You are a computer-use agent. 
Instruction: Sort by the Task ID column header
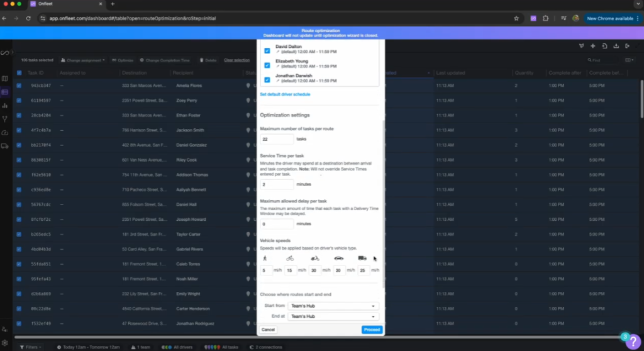coord(35,73)
